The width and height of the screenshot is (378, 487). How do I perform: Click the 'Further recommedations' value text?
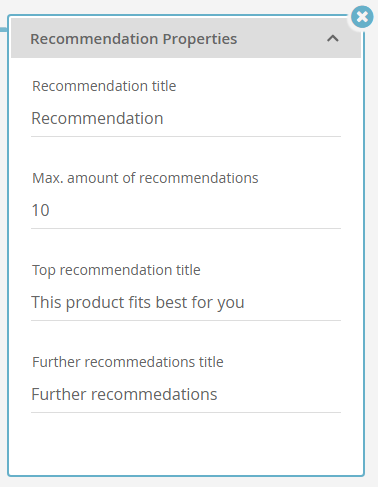click(x=124, y=394)
